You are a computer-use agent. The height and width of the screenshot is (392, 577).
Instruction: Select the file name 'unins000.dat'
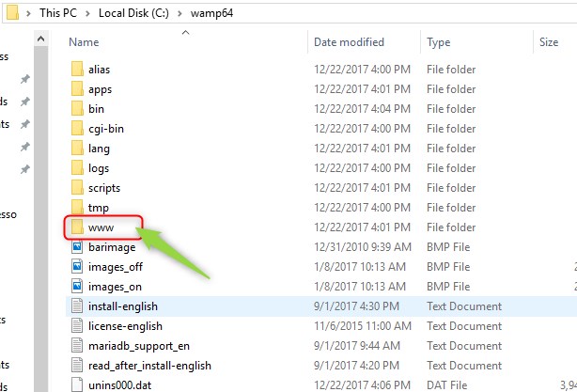click(x=119, y=385)
